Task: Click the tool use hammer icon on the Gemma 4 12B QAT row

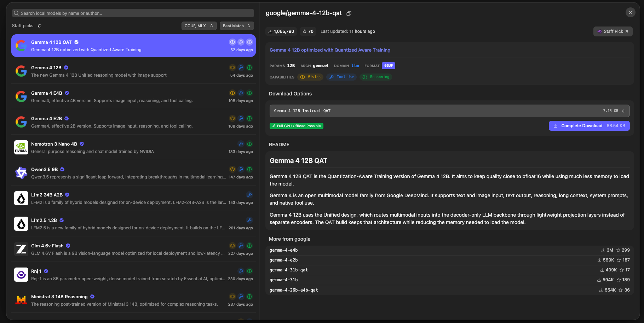Action: (241, 42)
